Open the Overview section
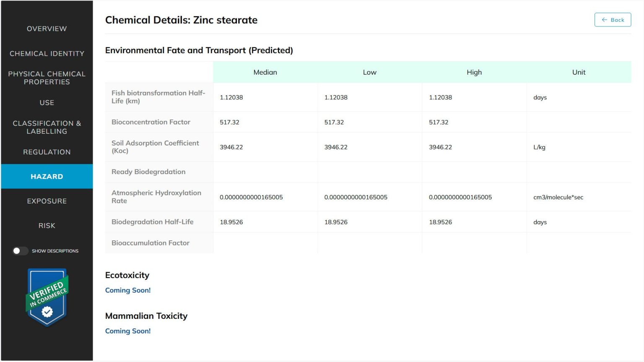The width and height of the screenshot is (644, 362). click(x=47, y=29)
